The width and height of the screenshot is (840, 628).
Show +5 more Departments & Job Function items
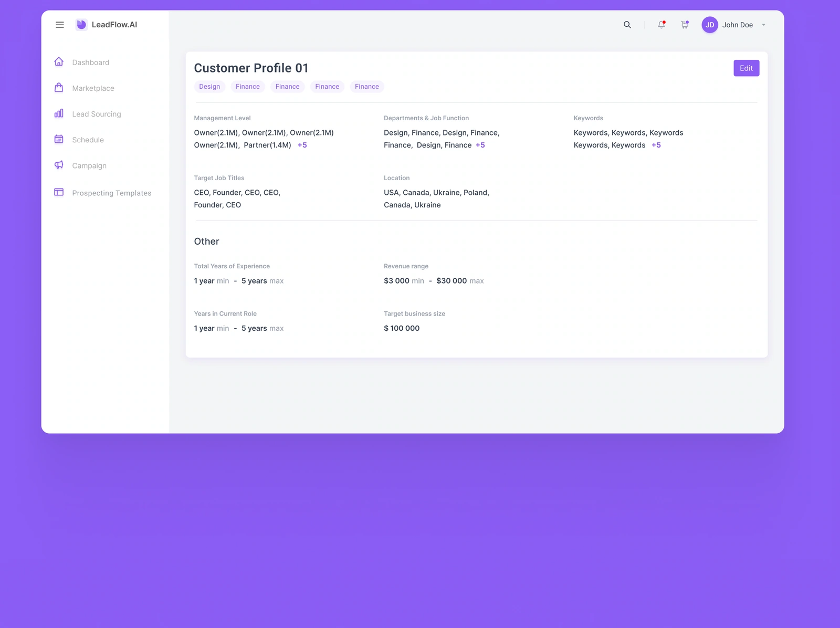(480, 145)
